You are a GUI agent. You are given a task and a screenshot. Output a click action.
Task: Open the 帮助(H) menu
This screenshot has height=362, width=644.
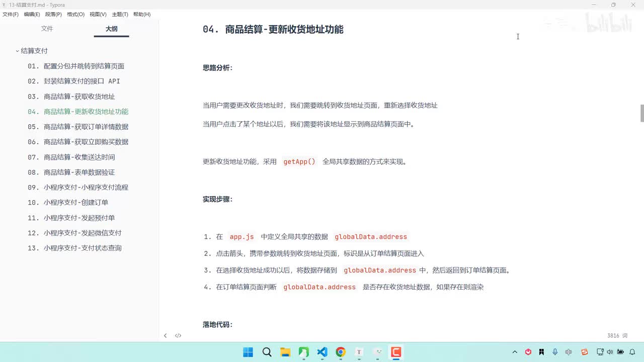point(142,15)
